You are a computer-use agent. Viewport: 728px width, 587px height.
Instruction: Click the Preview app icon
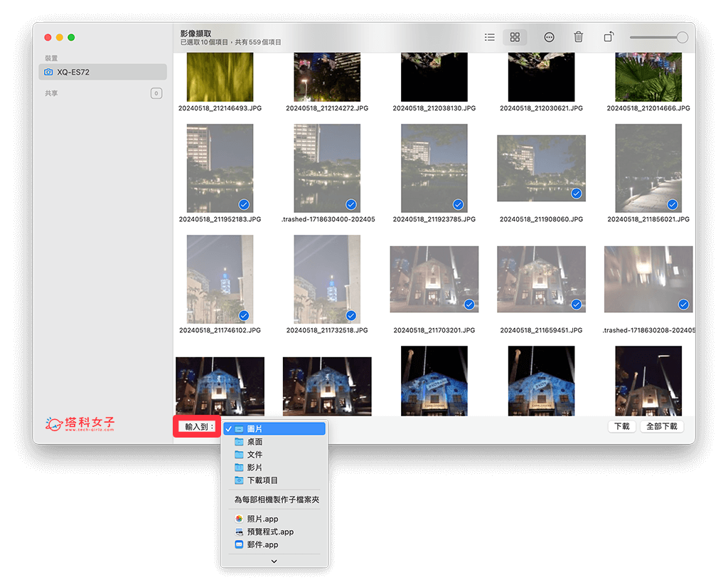tap(239, 532)
